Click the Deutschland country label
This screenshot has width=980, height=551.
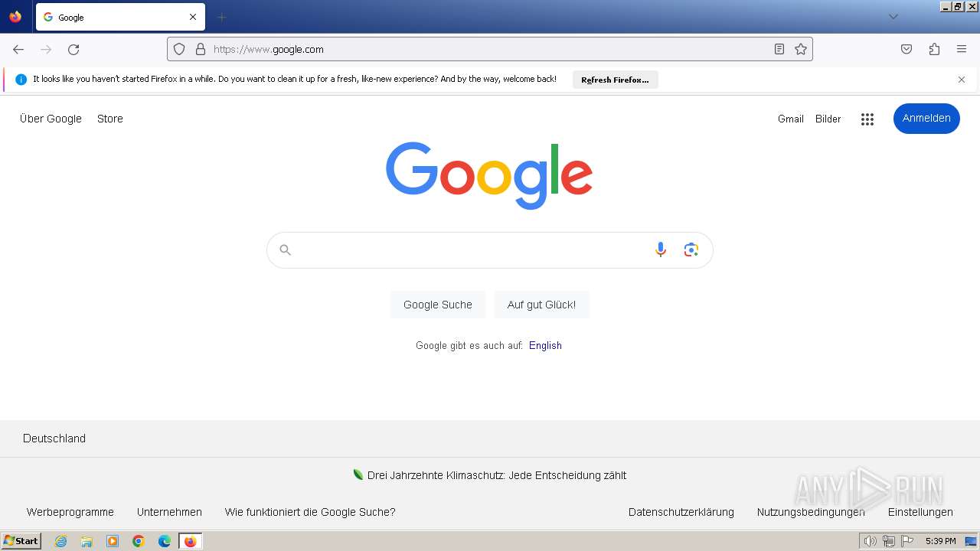pyautogui.click(x=54, y=439)
